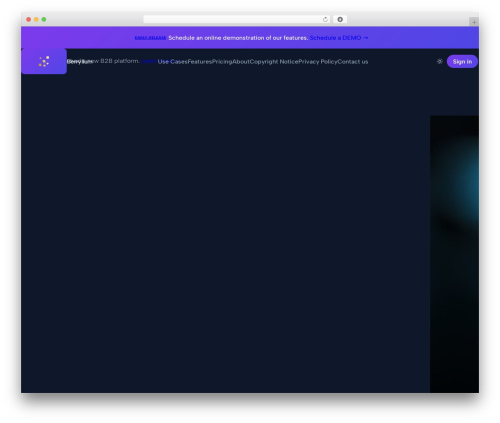Image resolution: width=500 pixels, height=423 pixels.
Task: View the Privacy Policy page
Action: pyautogui.click(x=318, y=62)
